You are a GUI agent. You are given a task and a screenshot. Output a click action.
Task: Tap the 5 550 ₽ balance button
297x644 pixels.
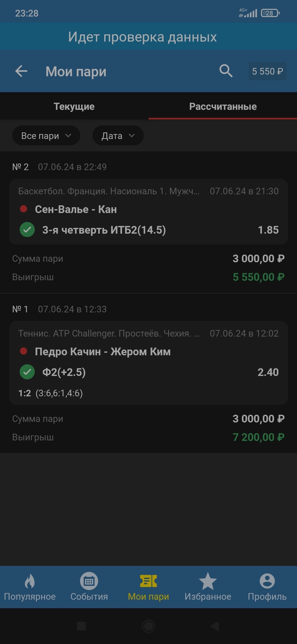click(x=267, y=71)
